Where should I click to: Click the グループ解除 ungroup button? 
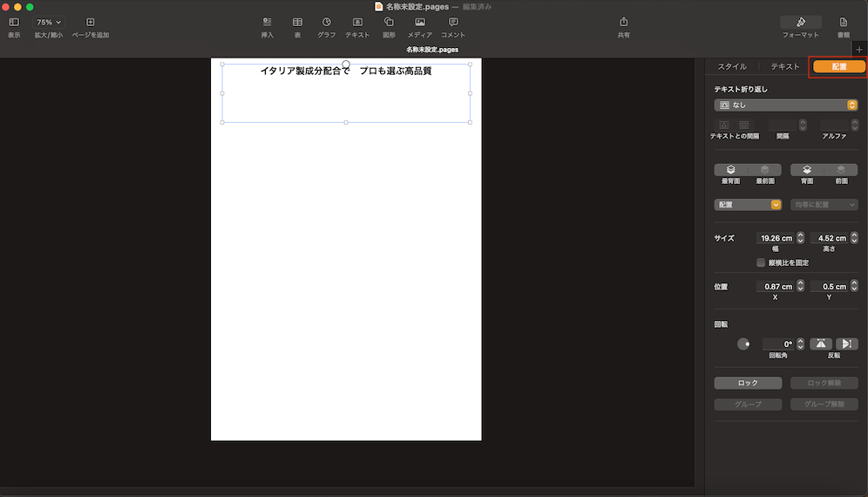click(x=824, y=405)
